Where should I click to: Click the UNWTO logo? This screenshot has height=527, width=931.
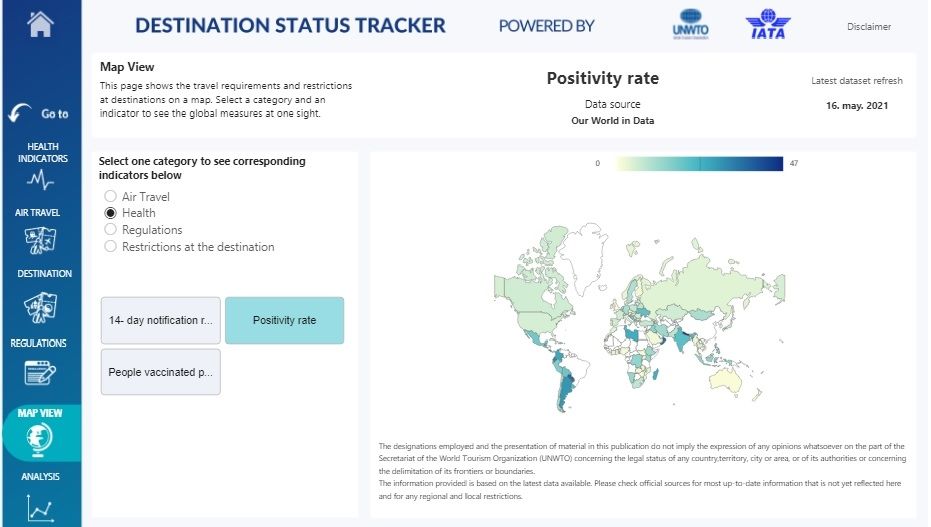tap(691, 25)
